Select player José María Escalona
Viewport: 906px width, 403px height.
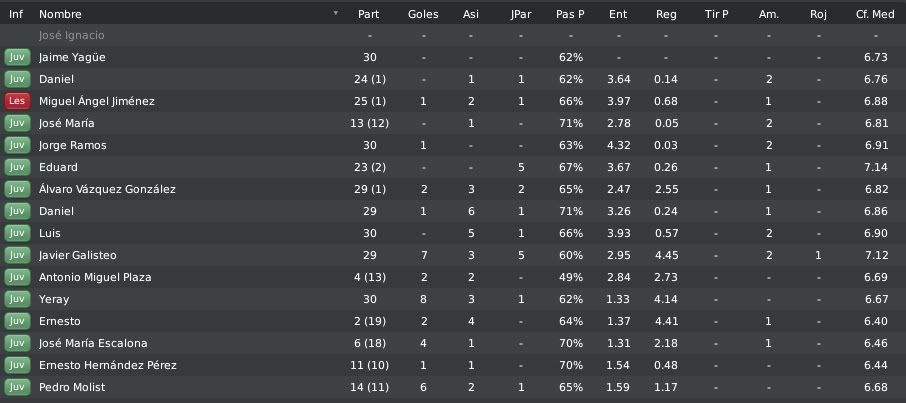point(93,343)
